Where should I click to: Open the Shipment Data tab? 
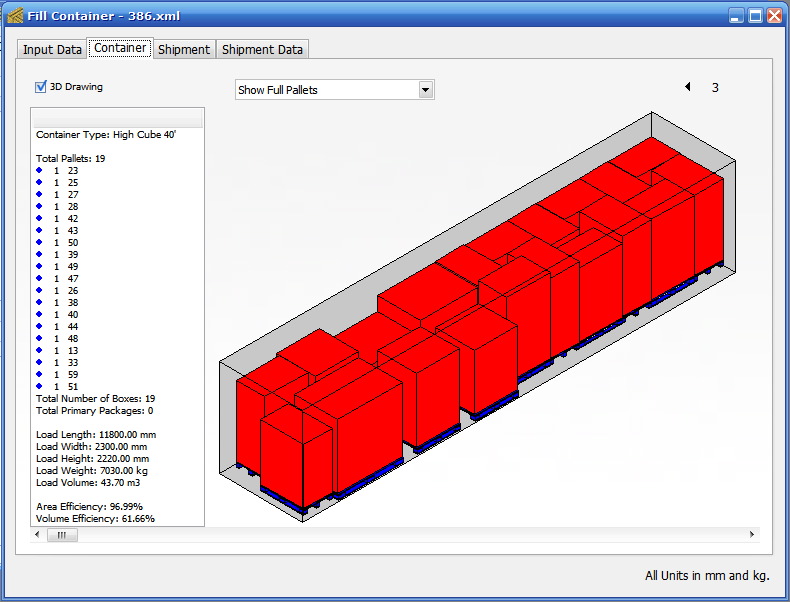[262, 49]
